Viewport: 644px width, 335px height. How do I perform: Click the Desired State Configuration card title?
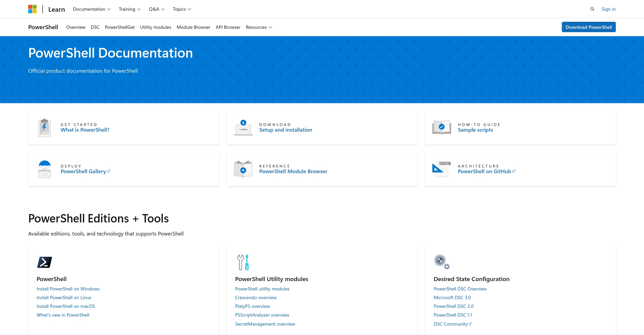pyautogui.click(x=472, y=279)
